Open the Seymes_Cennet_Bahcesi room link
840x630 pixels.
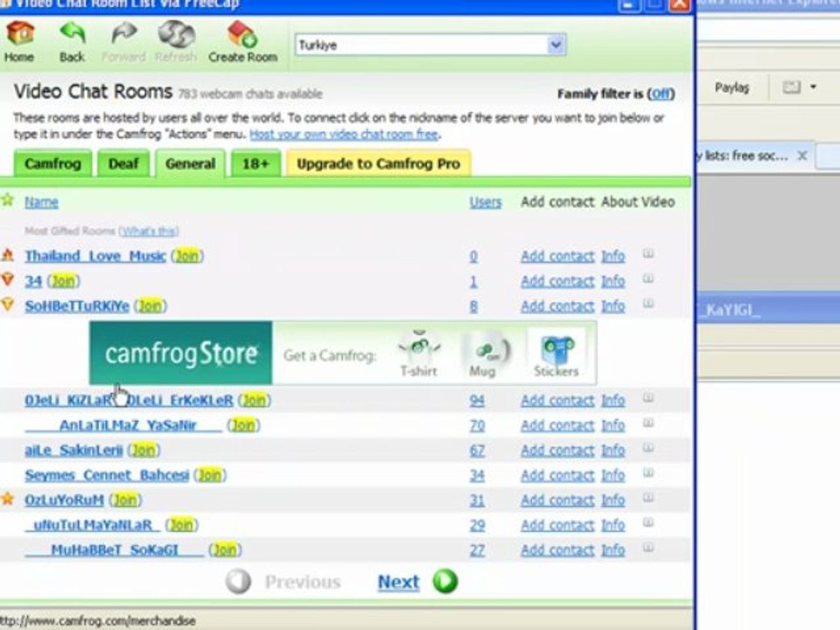(107, 475)
